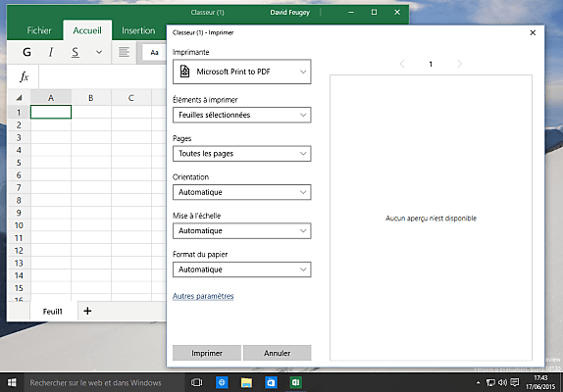Open the alignment options icon

pyautogui.click(x=124, y=52)
